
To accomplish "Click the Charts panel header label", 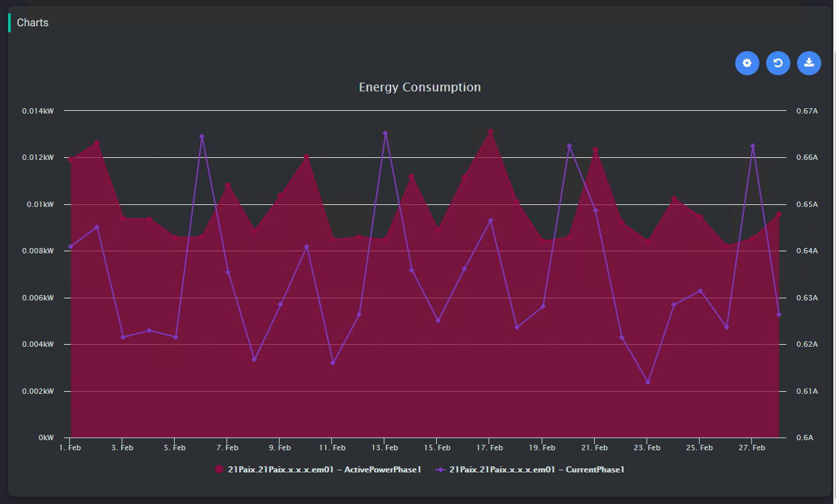I will pyautogui.click(x=32, y=23).
